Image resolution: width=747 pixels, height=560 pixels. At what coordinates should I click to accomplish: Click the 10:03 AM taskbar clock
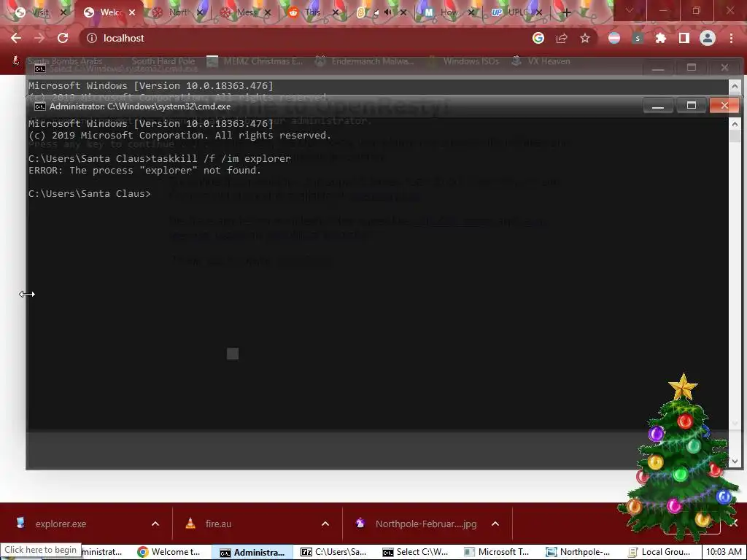coord(724,552)
